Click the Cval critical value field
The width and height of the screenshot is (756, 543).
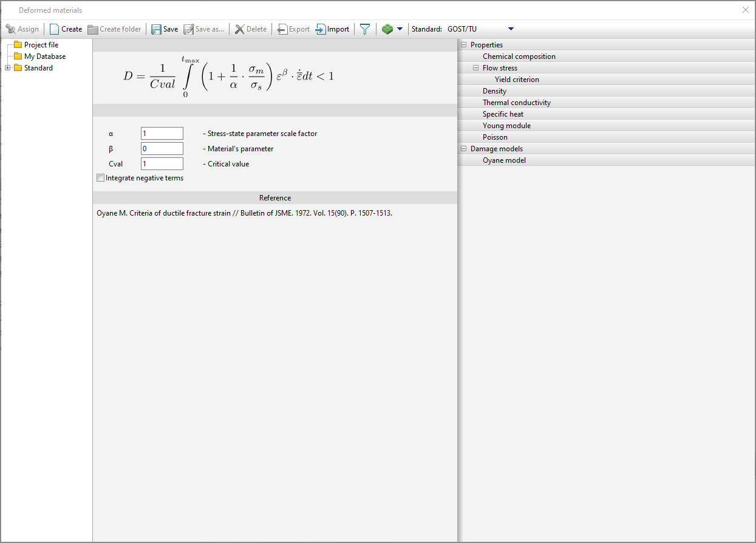coord(162,164)
